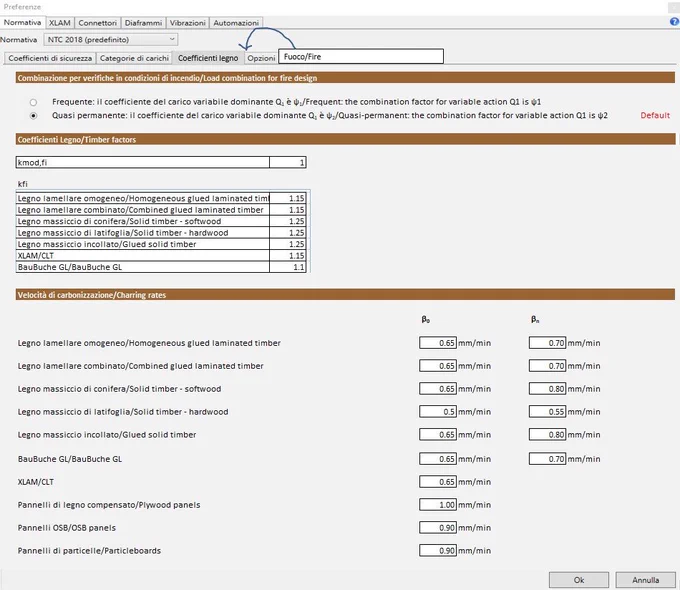Edit βn charring rate for BauBuche GL

pos(547,459)
